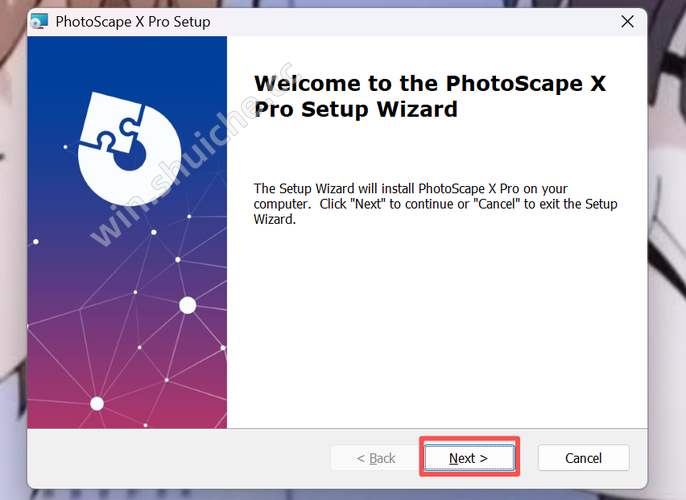Click the empty white area below the description

[440, 330]
